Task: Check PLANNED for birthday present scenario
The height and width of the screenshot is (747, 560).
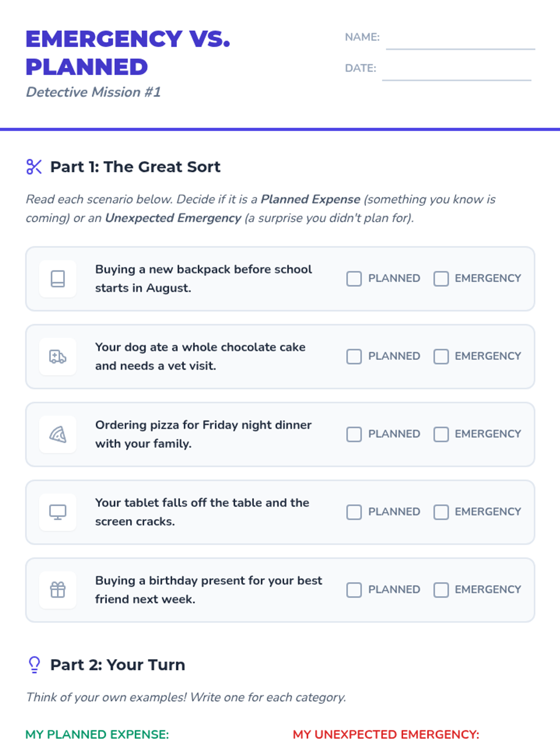Action: point(354,590)
